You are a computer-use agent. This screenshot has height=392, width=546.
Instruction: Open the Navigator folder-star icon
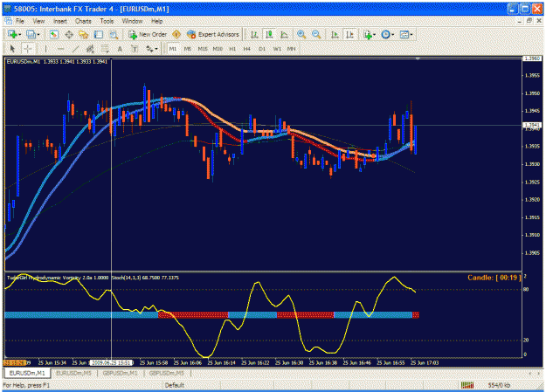84,34
